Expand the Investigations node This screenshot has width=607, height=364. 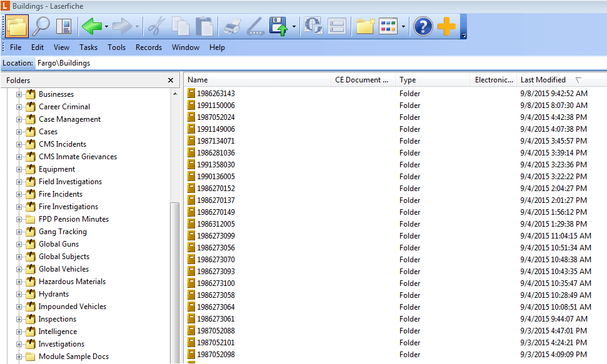pos(19,344)
